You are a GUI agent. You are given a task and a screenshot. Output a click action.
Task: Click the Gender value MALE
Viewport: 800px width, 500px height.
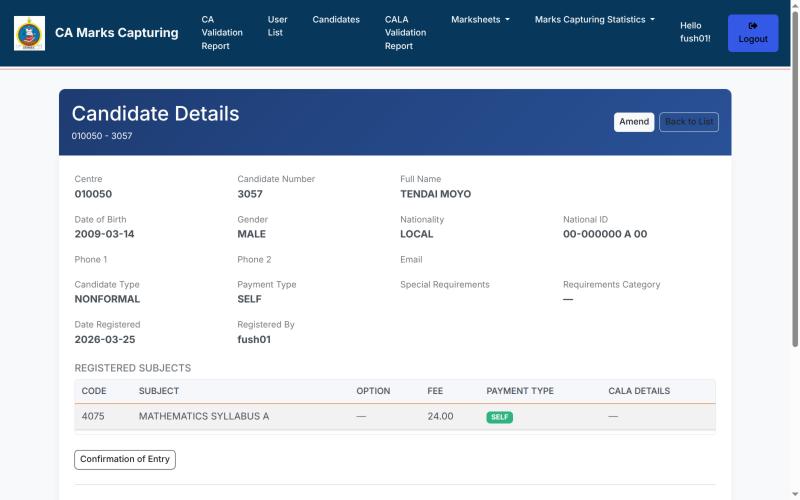252,234
